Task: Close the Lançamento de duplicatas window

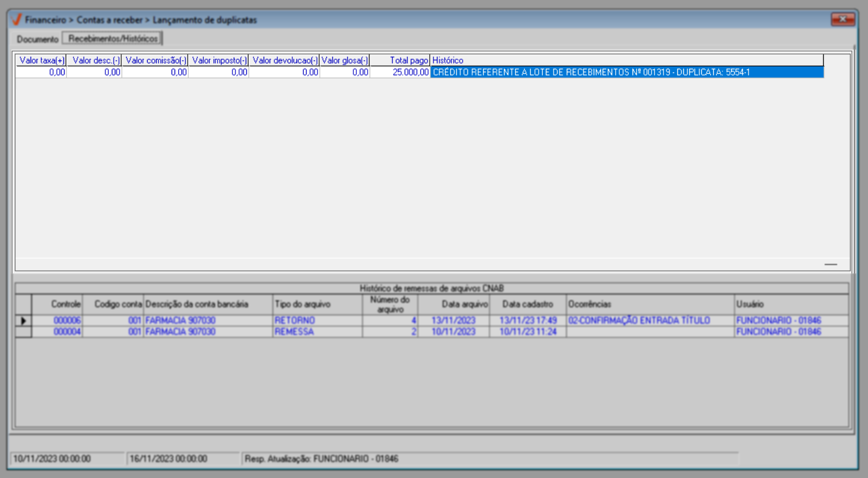Action: (x=843, y=19)
